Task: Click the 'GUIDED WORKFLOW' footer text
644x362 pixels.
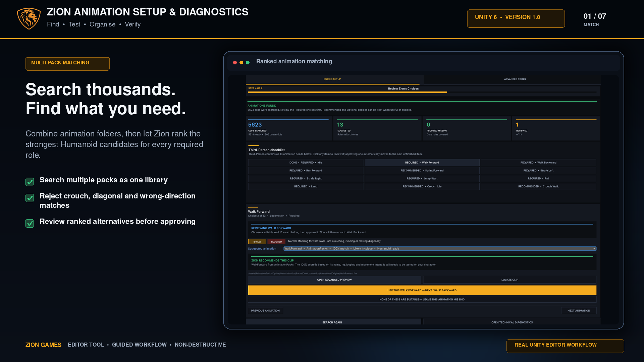Action: 139,345
